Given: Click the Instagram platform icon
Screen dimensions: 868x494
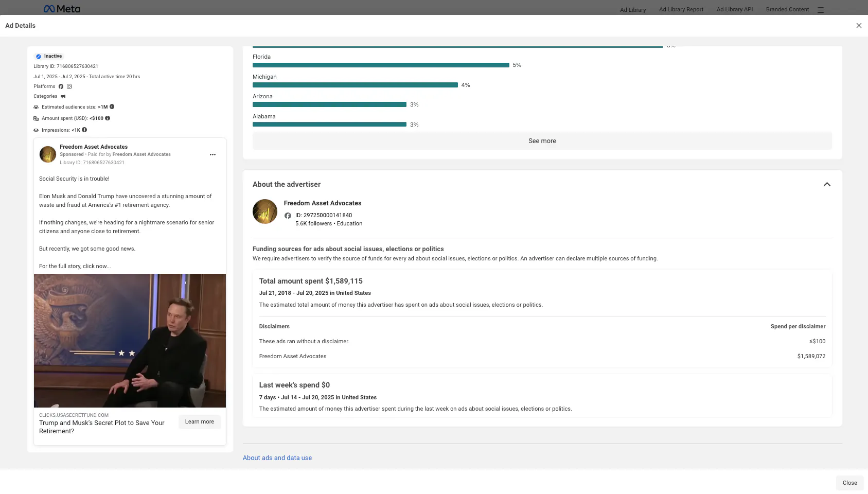Looking at the screenshot, I should click(x=69, y=86).
